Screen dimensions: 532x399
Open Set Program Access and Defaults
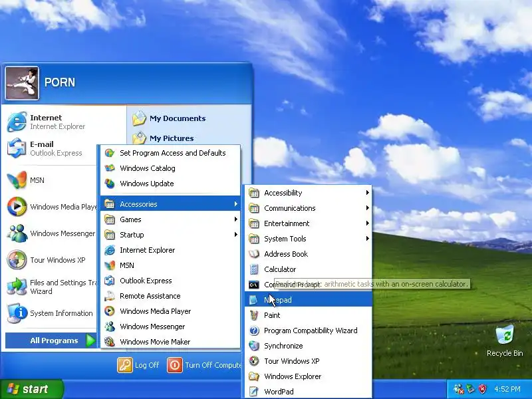[170, 153]
